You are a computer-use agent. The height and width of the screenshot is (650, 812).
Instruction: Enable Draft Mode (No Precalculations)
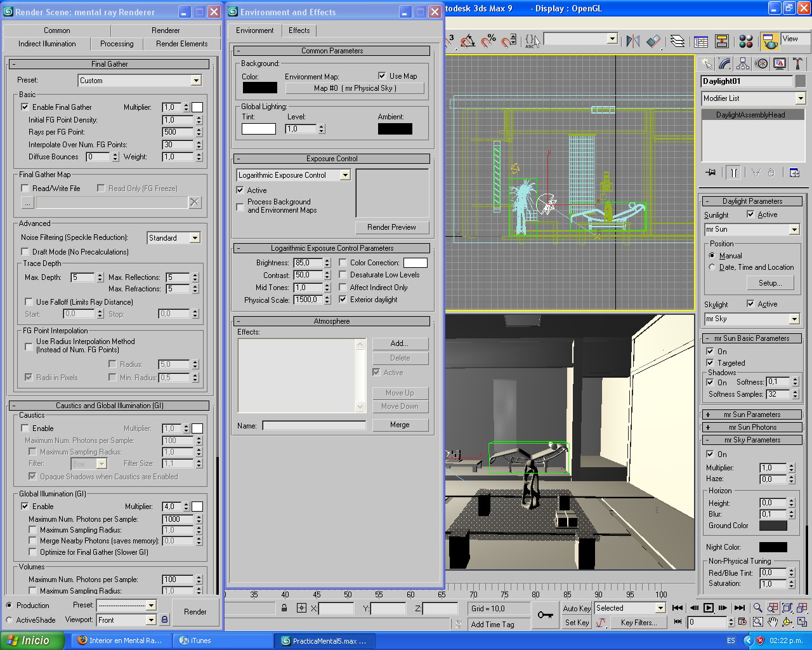(25, 252)
